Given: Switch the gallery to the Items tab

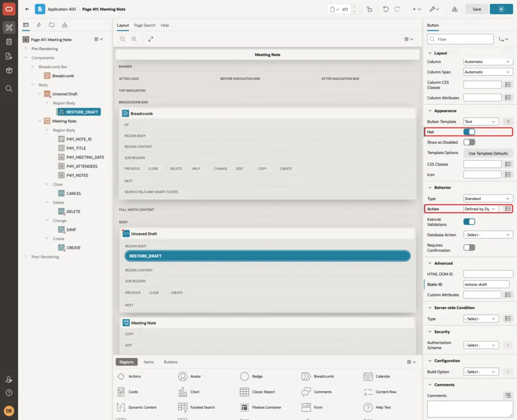Looking at the screenshot, I should click(x=149, y=362).
